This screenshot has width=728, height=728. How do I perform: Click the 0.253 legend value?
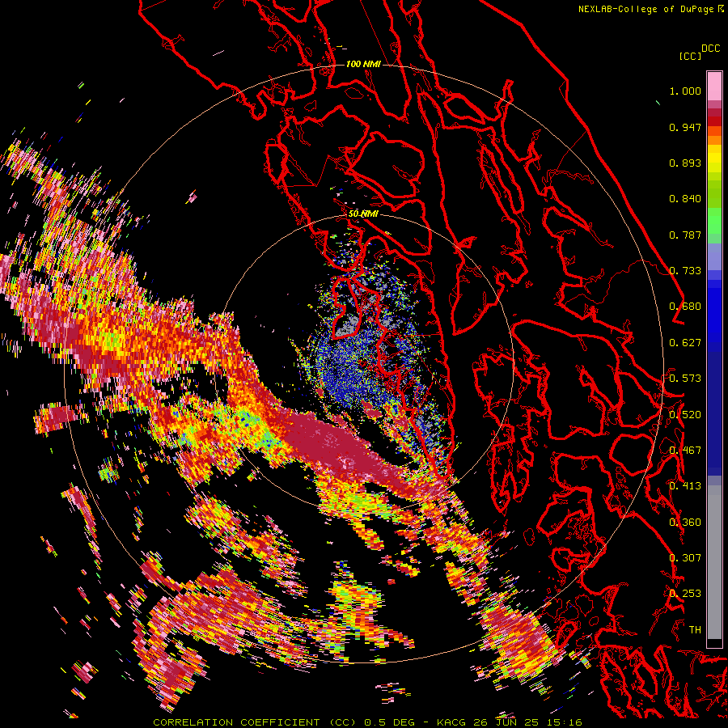pyautogui.click(x=685, y=594)
